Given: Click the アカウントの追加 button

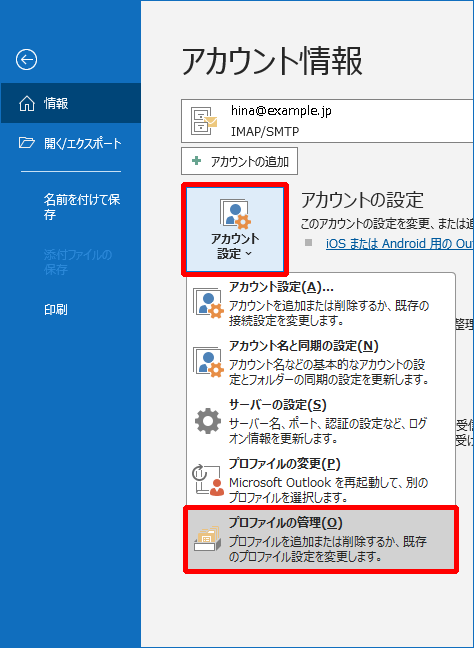Looking at the screenshot, I should click(x=239, y=161).
